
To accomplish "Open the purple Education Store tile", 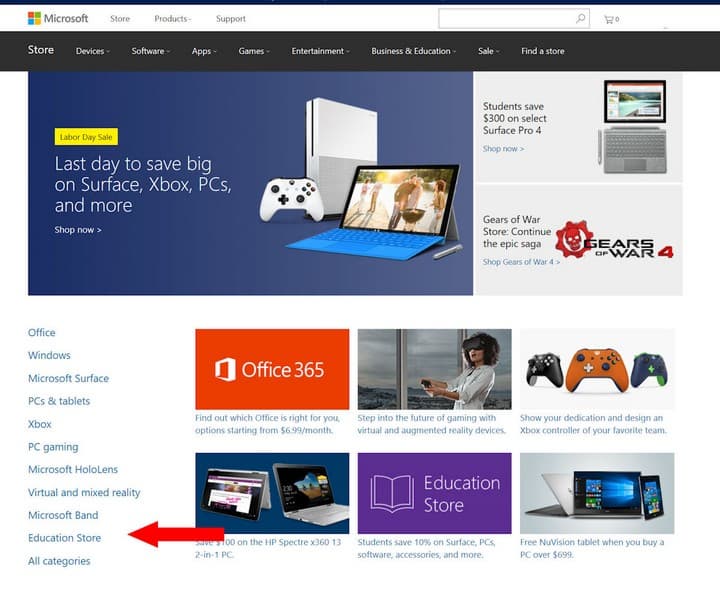I will pos(434,493).
